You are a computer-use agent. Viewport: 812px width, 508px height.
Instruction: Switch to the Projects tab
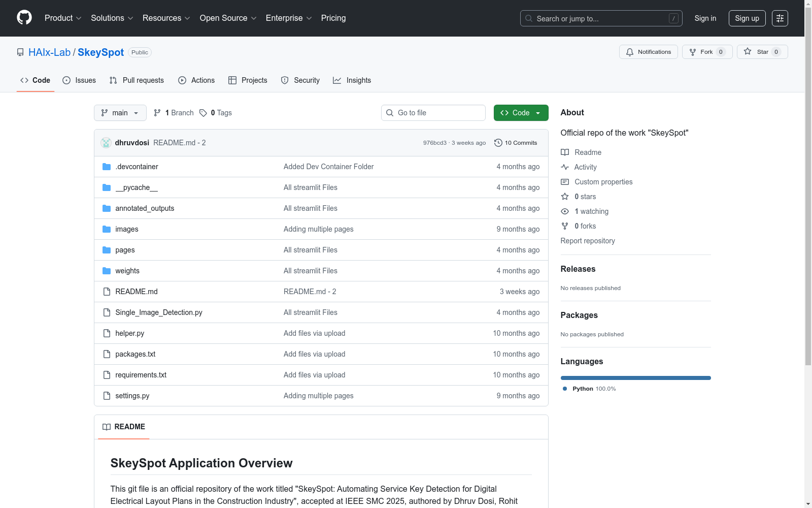[x=248, y=80]
